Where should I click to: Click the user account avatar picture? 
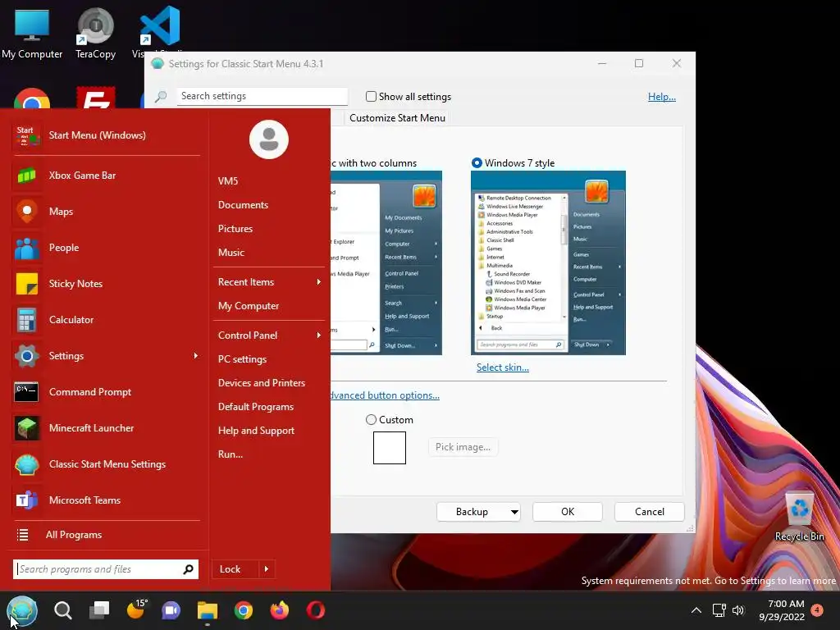pos(269,139)
